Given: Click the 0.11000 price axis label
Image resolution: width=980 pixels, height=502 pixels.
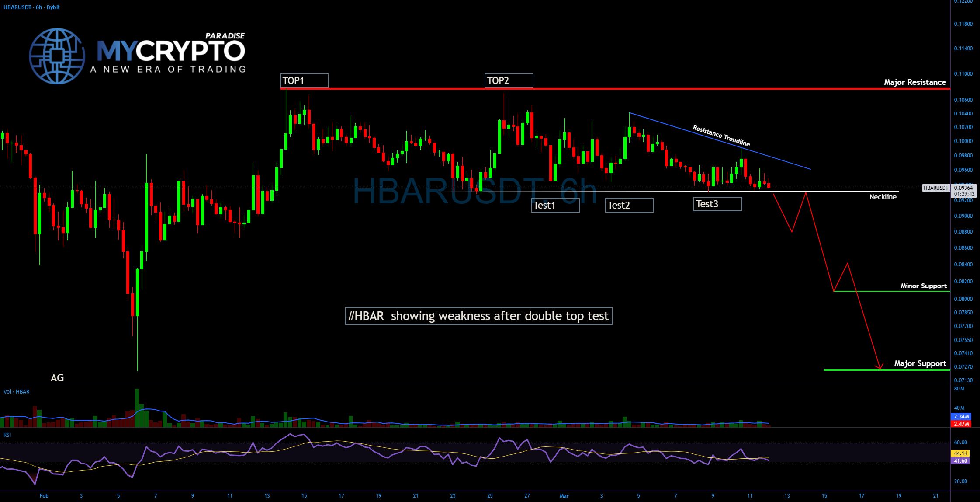Looking at the screenshot, I should 963,74.
